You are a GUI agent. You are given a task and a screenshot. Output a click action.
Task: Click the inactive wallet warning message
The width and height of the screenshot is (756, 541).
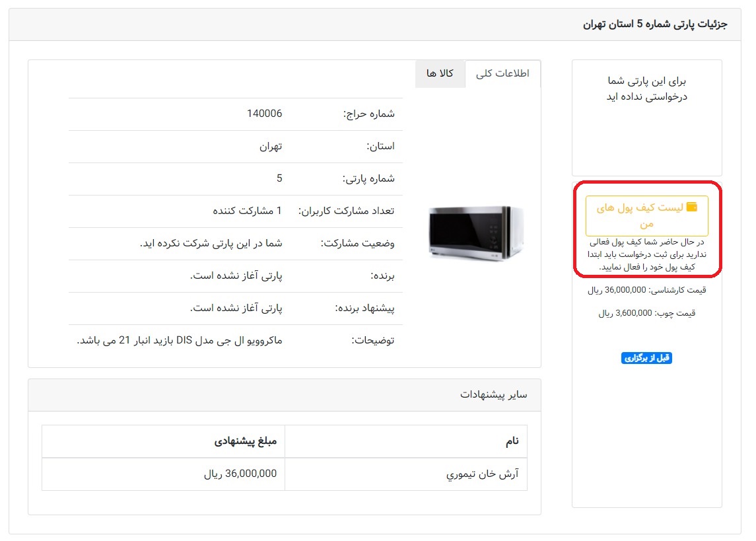646,255
